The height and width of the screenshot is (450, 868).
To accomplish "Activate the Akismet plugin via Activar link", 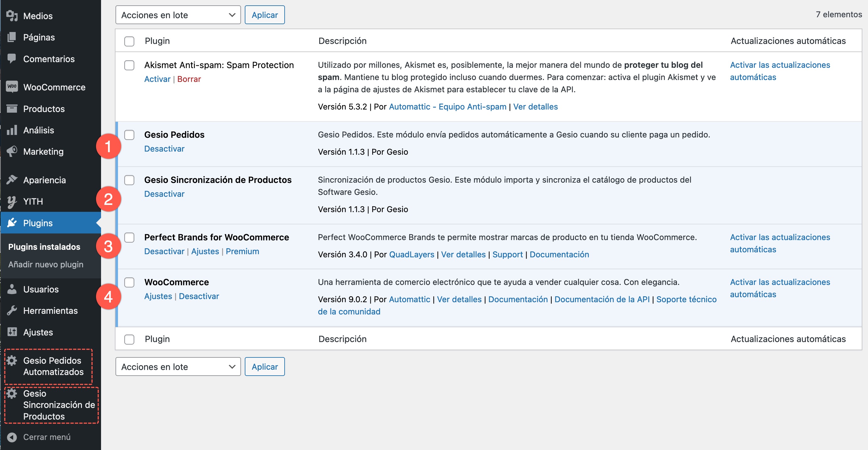I will (157, 79).
